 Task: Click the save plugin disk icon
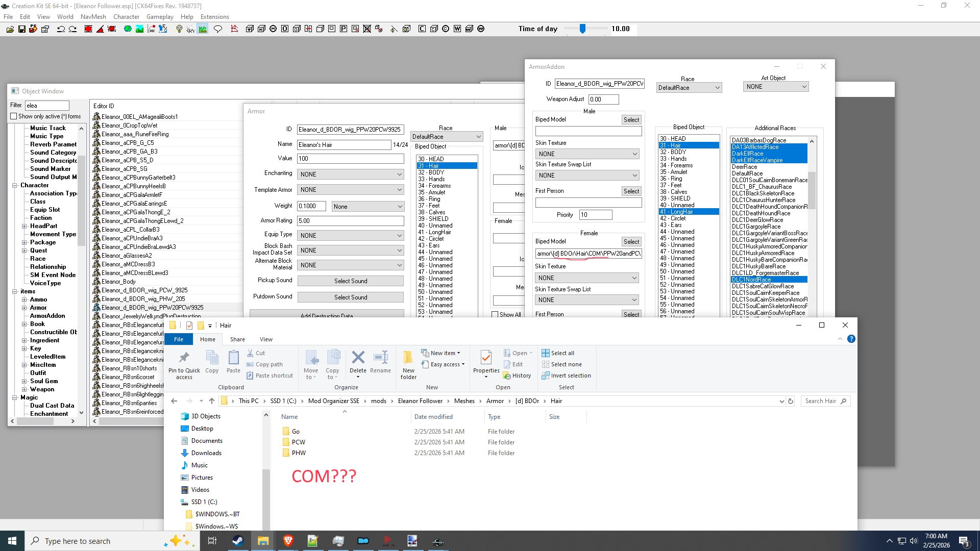point(21,29)
